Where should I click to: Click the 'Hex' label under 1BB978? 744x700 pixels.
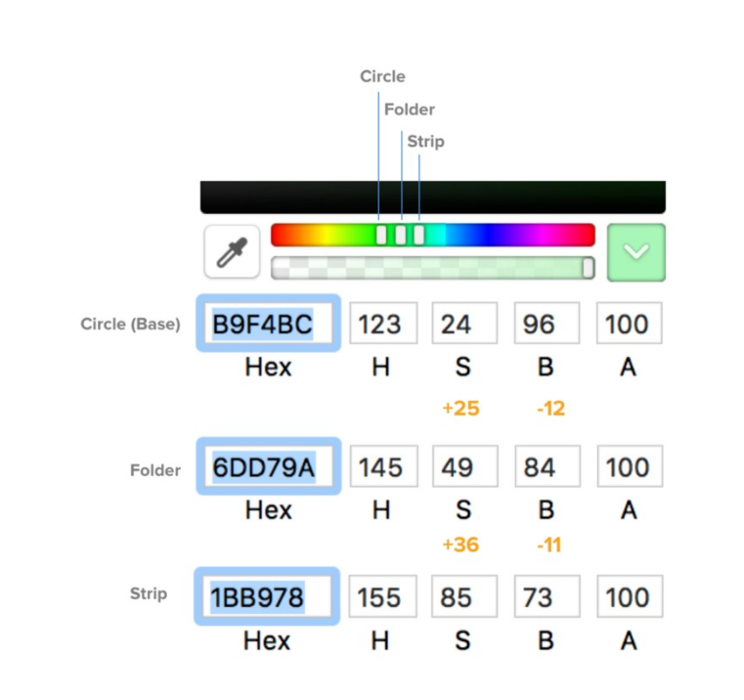pyautogui.click(x=267, y=640)
